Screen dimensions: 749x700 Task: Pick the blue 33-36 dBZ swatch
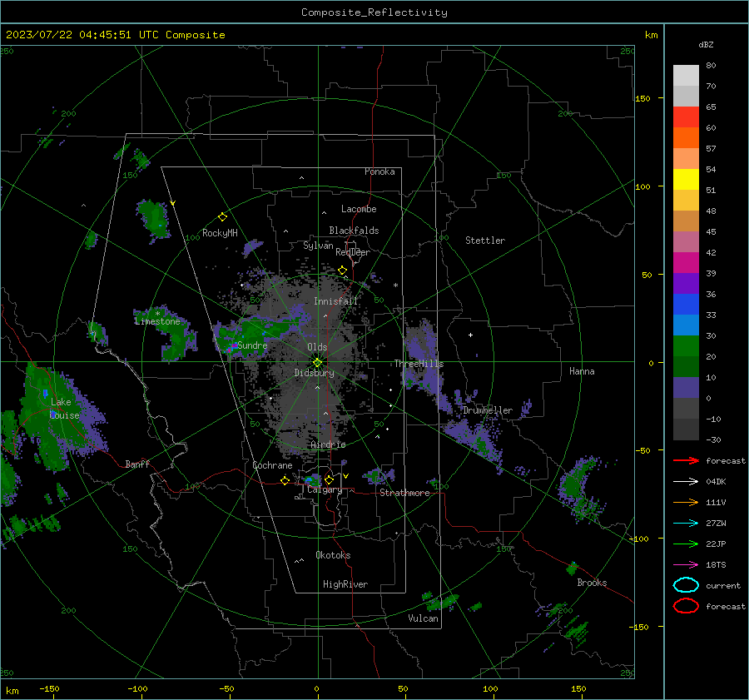point(686,305)
